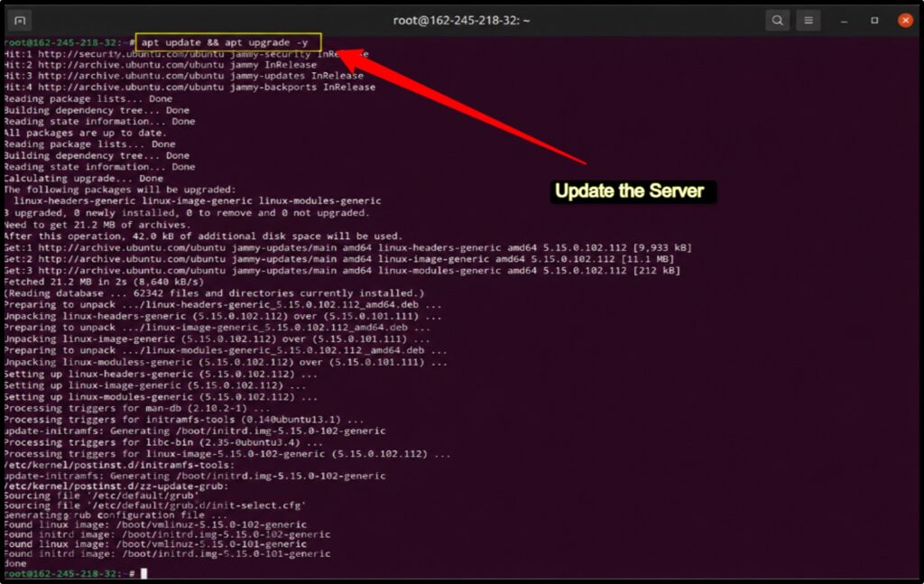The width and height of the screenshot is (924, 584).
Task: Click the 'Get:3' linux-modules-generic download line
Action: point(342,271)
